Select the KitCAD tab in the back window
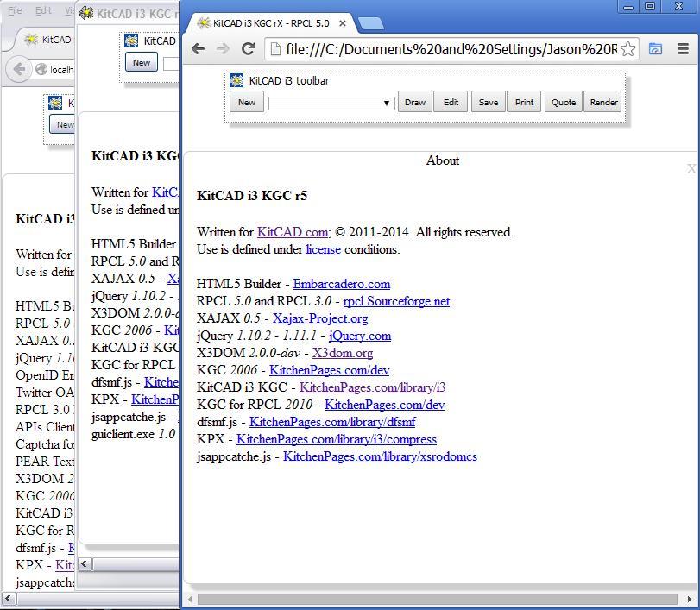The width and height of the screenshot is (700, 610). (x=48, y=40)
